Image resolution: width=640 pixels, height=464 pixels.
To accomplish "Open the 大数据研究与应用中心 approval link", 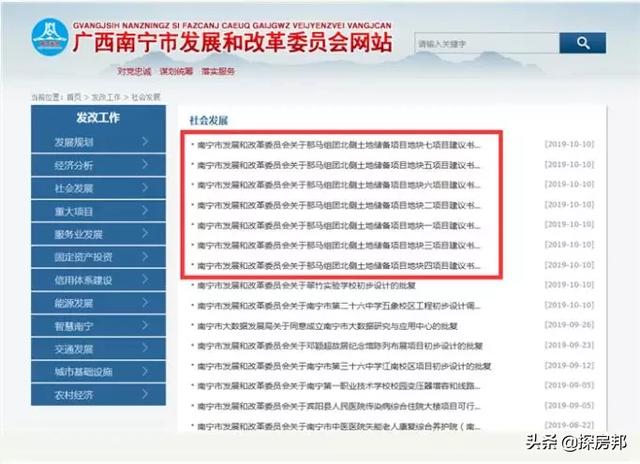I will [327, 326].
